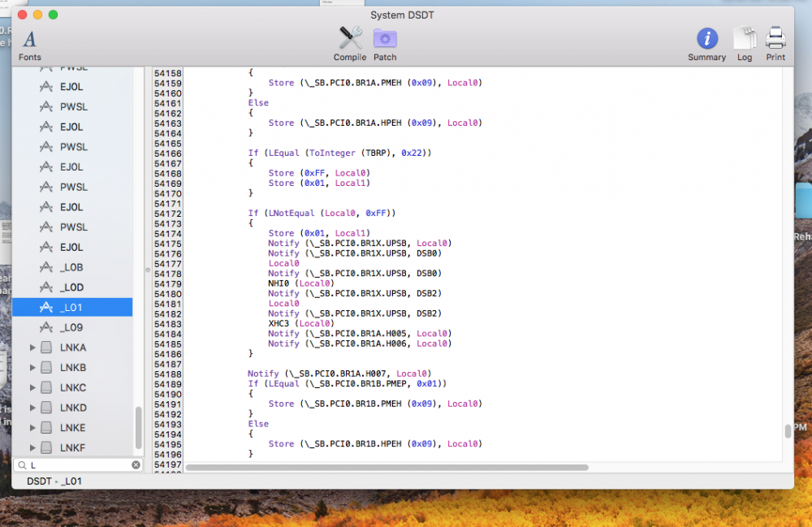Expand the LNKB tree node
812x527 pixels.
[32, 368]
